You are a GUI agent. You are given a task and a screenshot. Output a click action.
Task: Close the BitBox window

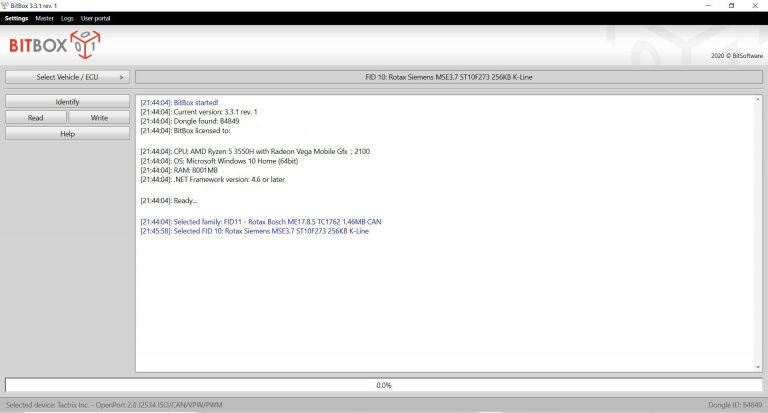(x=755, y=5)
